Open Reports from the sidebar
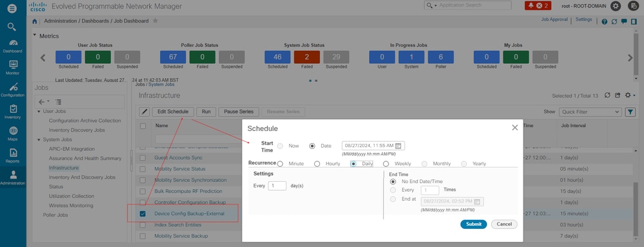 (13, 155)
